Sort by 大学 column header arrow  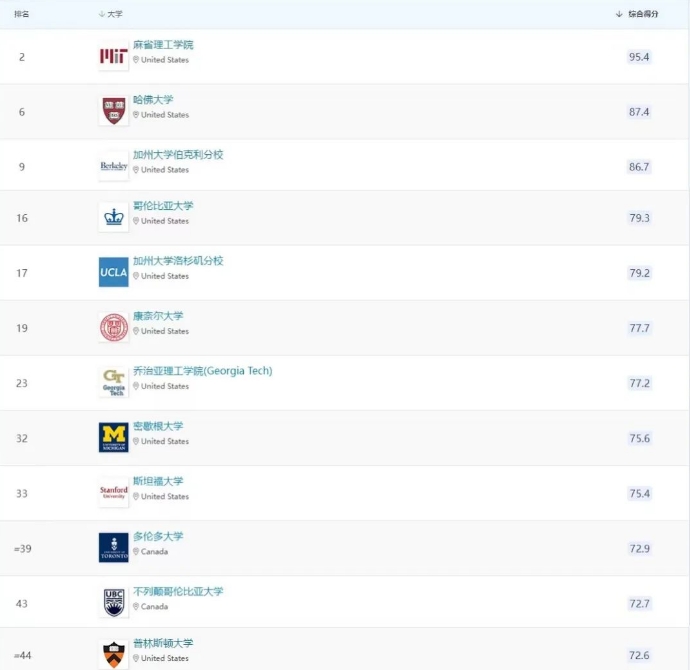pyautogui.click(x=102, y=14)
